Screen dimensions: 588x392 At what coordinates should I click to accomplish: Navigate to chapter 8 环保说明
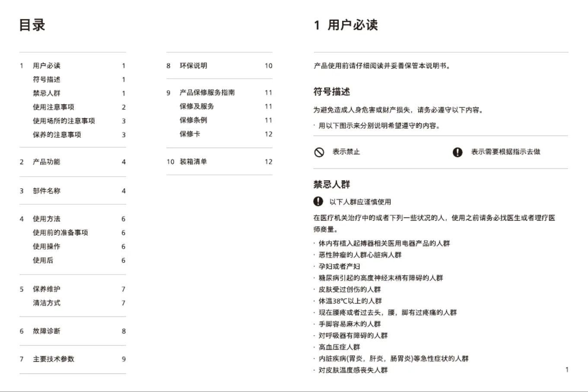click(194, 66)
